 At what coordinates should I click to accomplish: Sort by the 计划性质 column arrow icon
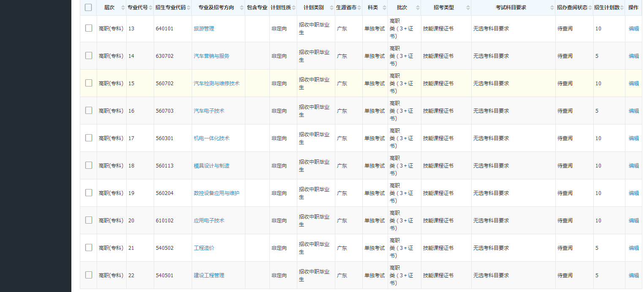click(x=294, y=8)
